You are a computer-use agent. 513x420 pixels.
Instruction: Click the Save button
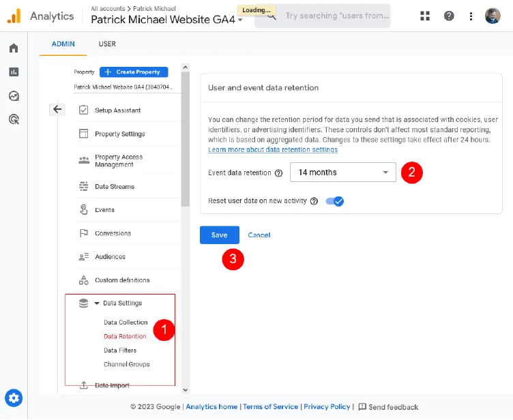click(219, 235)
